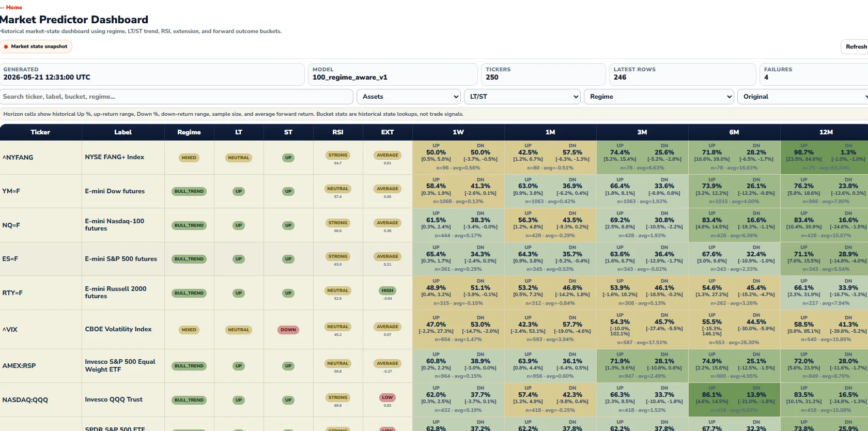
Task: Open the Original sort dropdown
Action: click(x=803, y=97)
